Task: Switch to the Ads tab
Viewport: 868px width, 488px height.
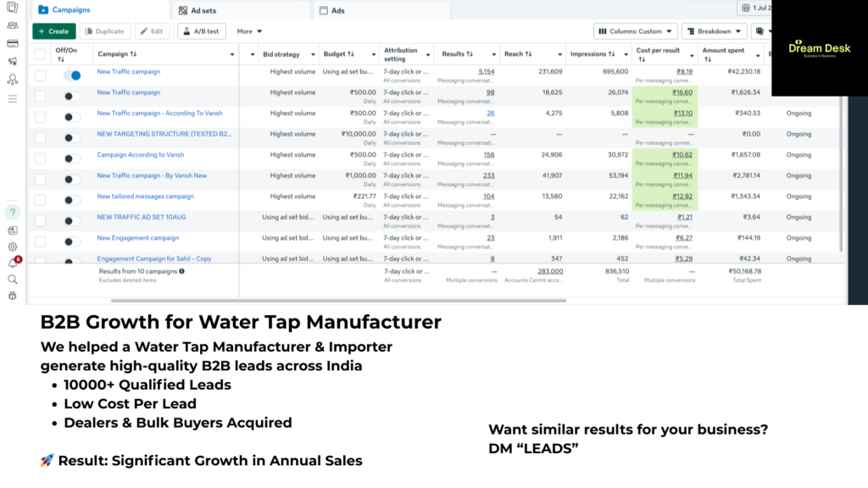Action: [337, 11]
